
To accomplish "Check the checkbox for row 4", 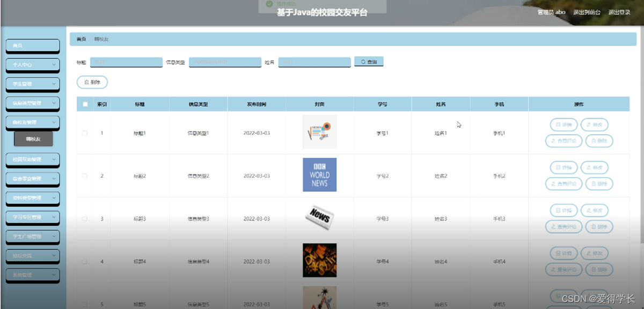I will point(85,262).
